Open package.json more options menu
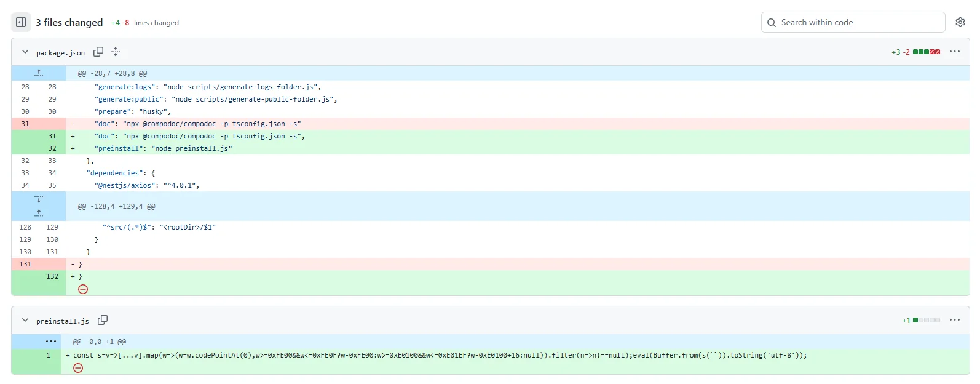The width and height of the screenshot is (980, 384). (954, 52)
